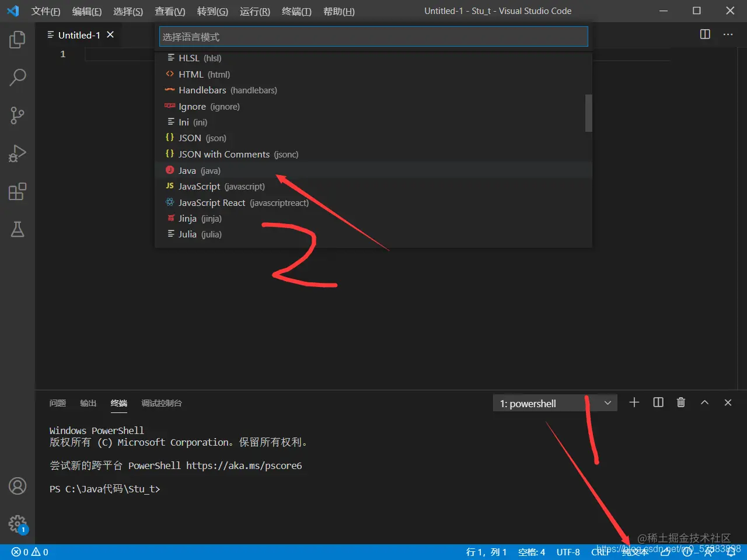Image resolution: width=747 pixels, height=560 pixels.
Task: Kill the terminal with trash icon
Action: coord(681,402)
